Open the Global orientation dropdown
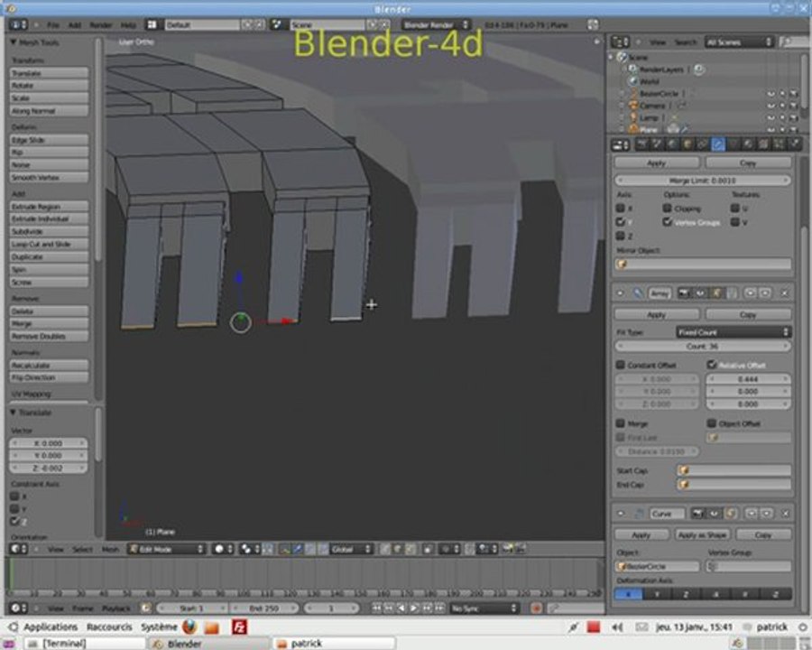This screenshot has height=650, width=812. tap(351, 549)
